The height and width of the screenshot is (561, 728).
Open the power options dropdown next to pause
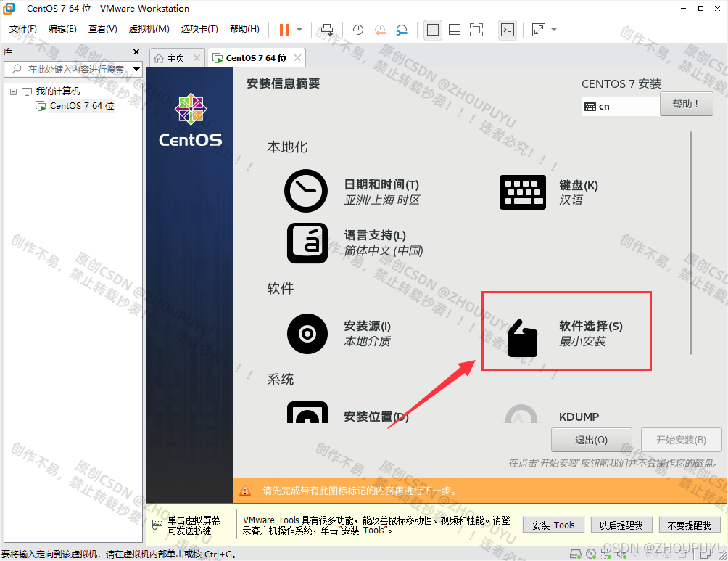pyautogui.click(x=299, y=30)
